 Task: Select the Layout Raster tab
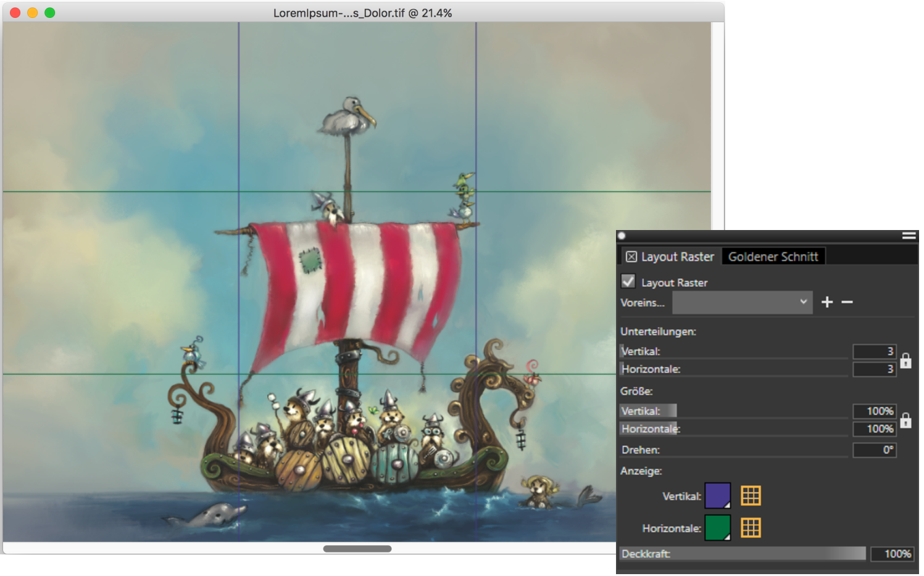point(677,257)
